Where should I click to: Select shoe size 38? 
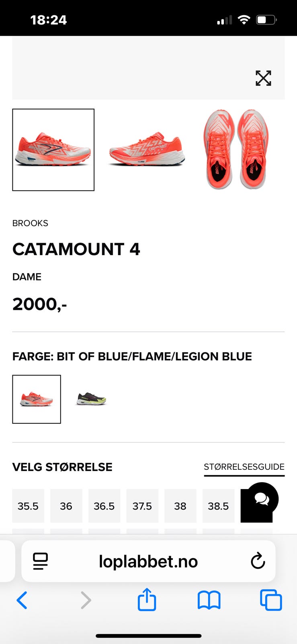coord(180,506)
